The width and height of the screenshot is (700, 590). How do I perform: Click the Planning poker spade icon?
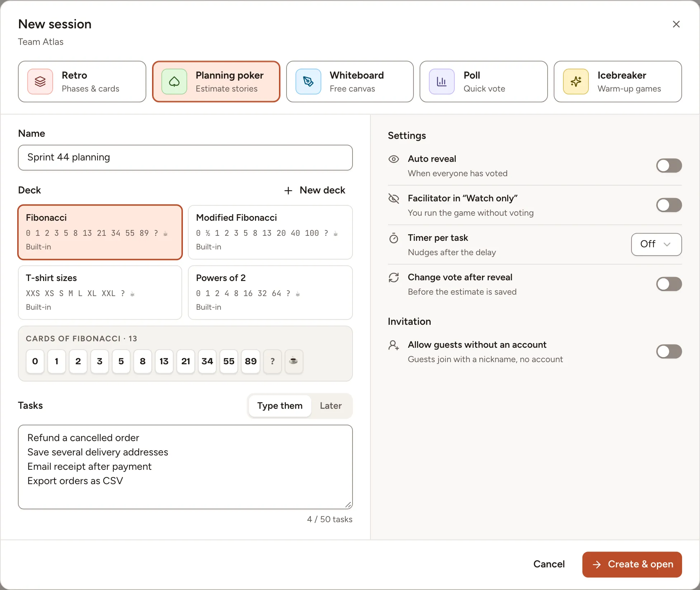(x=174, y=82)
